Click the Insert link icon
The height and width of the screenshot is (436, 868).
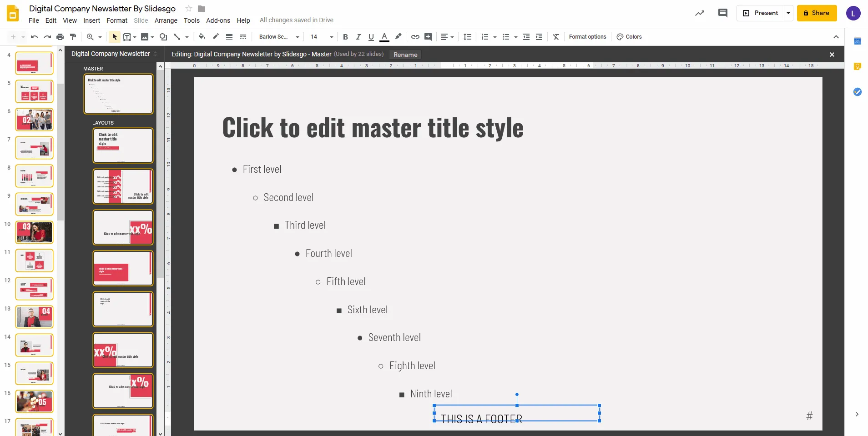(415, 37)
